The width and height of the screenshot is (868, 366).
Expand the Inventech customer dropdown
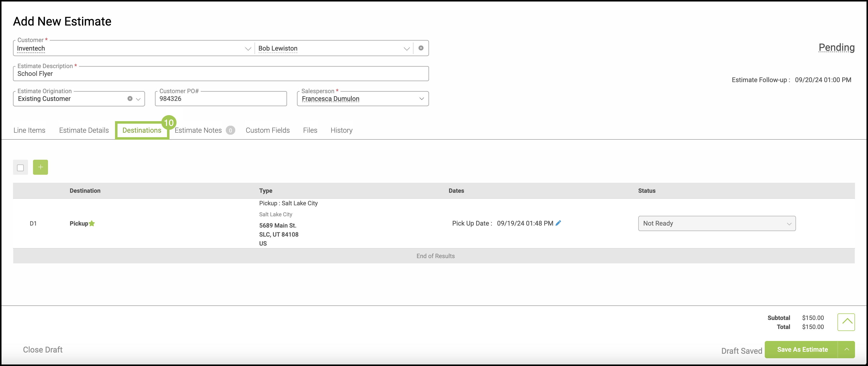coord(248,49)
